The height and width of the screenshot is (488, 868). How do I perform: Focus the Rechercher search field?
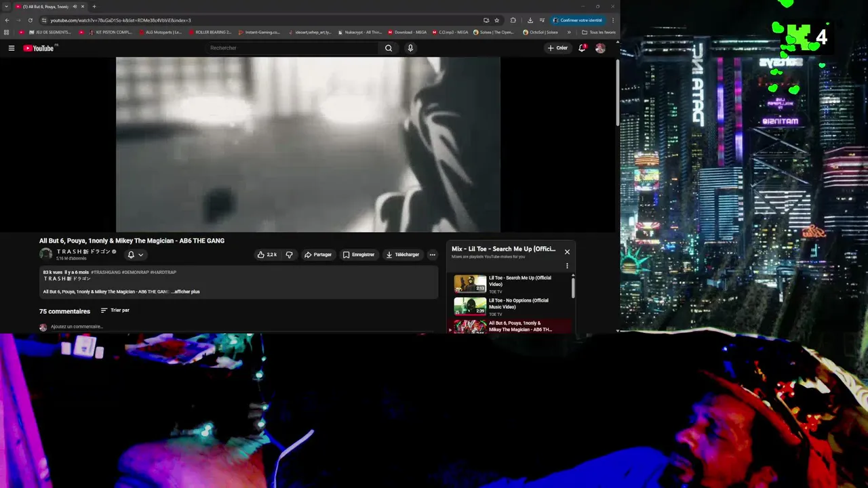point(293,48)
